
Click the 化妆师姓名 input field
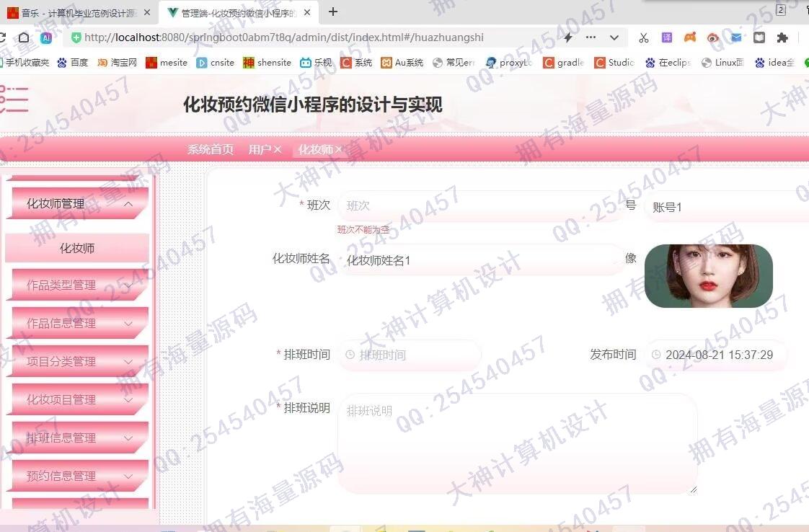coord(479,260)
